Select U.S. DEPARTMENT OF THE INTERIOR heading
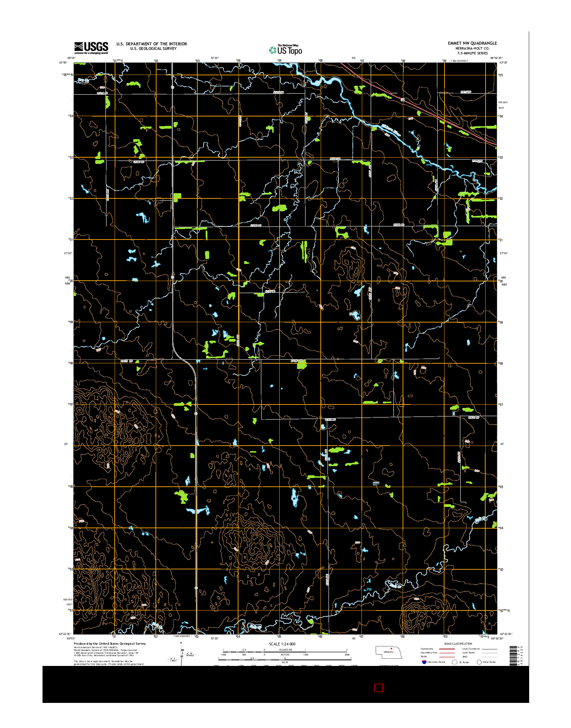This screenshot has width=571, height=728. tap(152, 44)
